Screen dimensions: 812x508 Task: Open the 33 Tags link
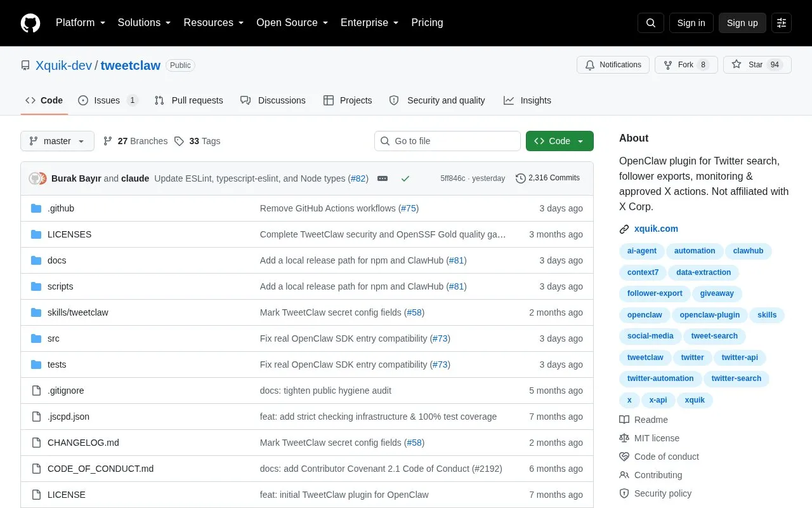point(197,141)
